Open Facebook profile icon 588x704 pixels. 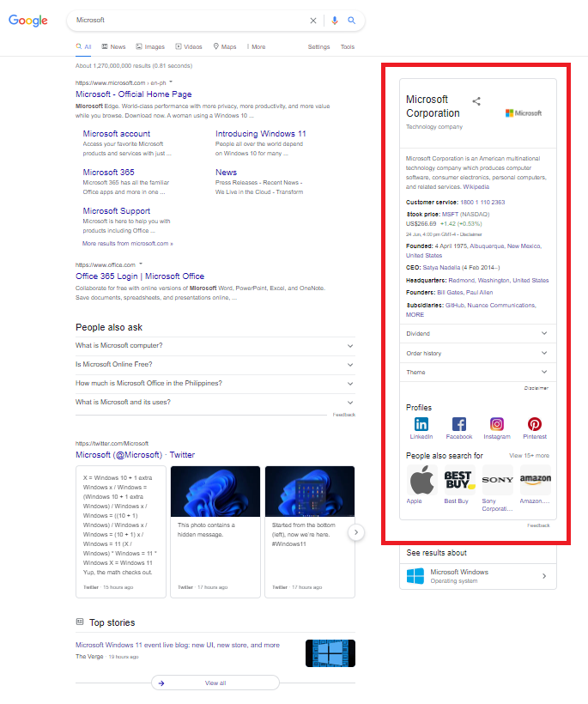tap(458, 424)
